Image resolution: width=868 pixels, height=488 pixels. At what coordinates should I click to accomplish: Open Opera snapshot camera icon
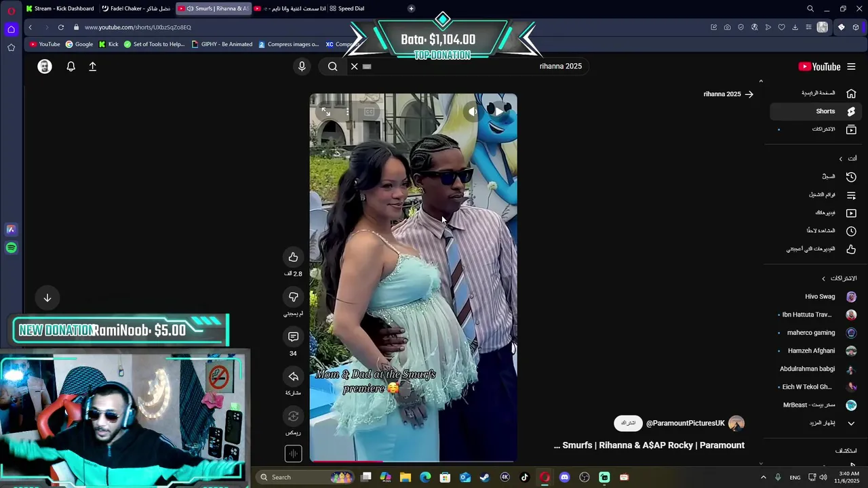(727, 27)
